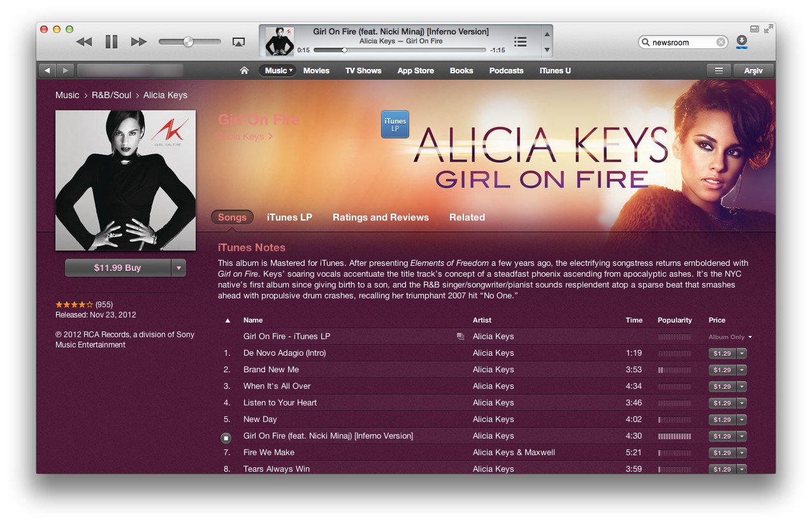Clear the newsroom search text
The width and height of the screenshot is (812, 524).
pos(721,42)
